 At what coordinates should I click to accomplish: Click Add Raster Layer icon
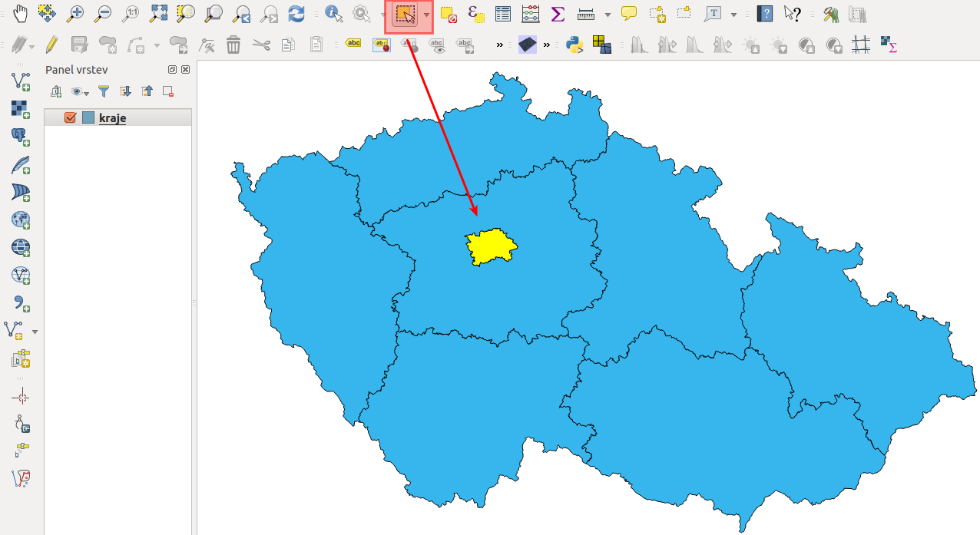click(21, 109)
